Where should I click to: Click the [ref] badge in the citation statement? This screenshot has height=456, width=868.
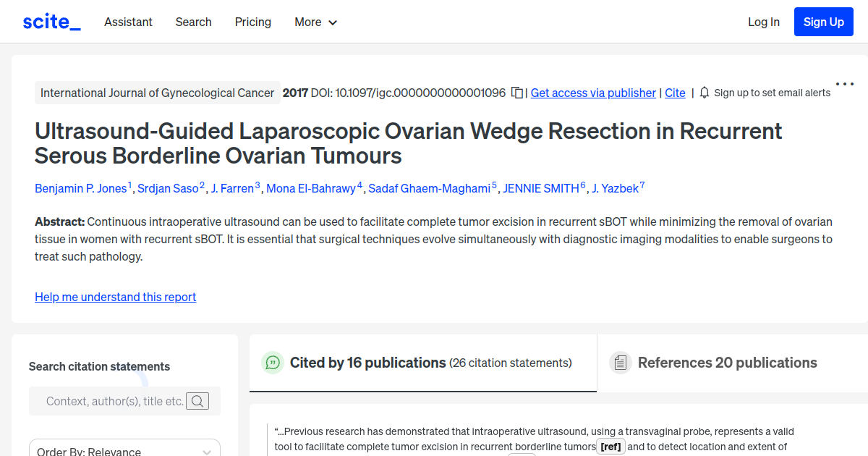610,447
